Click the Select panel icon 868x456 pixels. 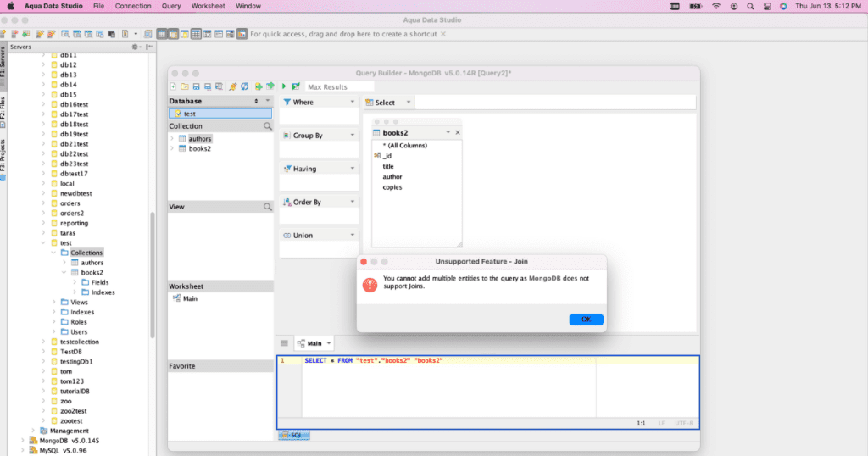[x=370, y=103]
